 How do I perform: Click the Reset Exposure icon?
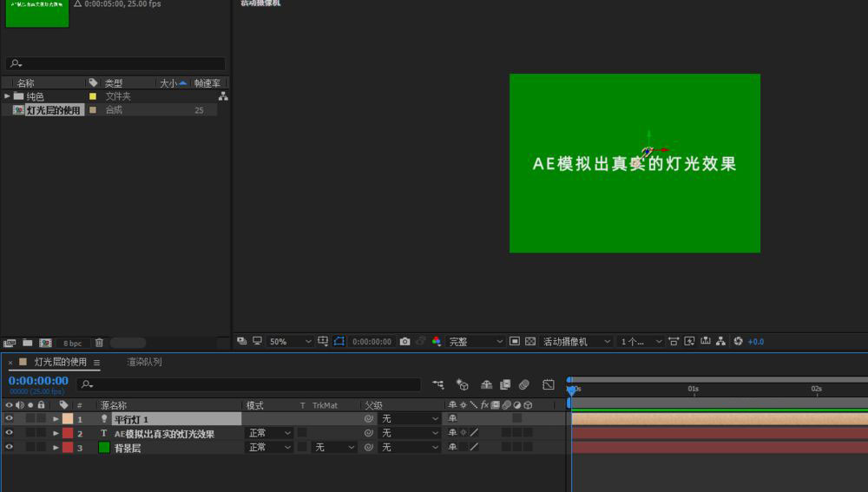(738, 342)
